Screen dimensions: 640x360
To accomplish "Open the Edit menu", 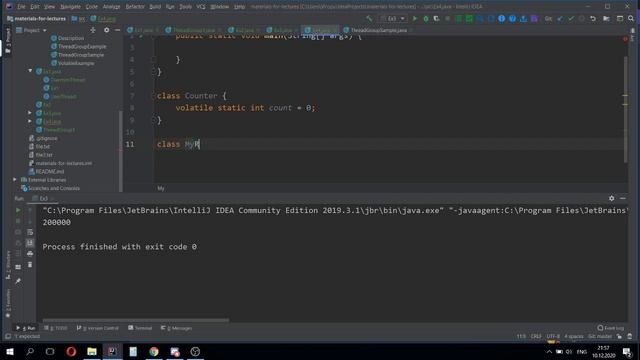I will coord(35,7).
